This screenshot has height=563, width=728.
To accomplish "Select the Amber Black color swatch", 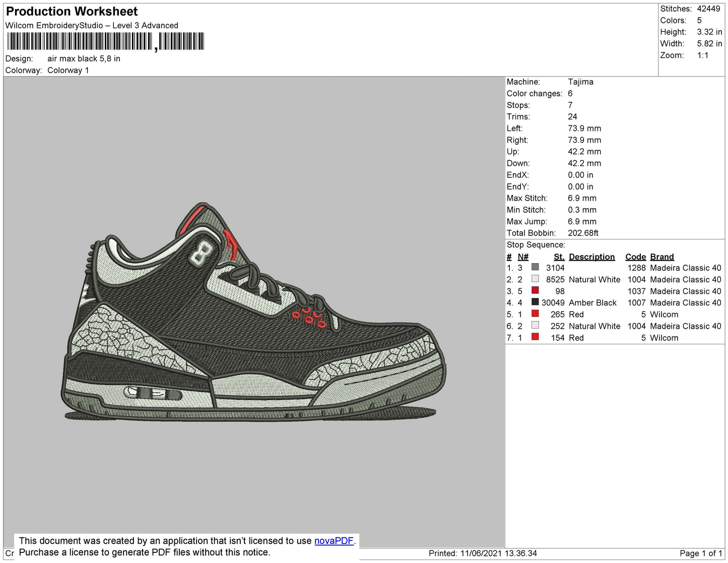I will pos(535,302).
